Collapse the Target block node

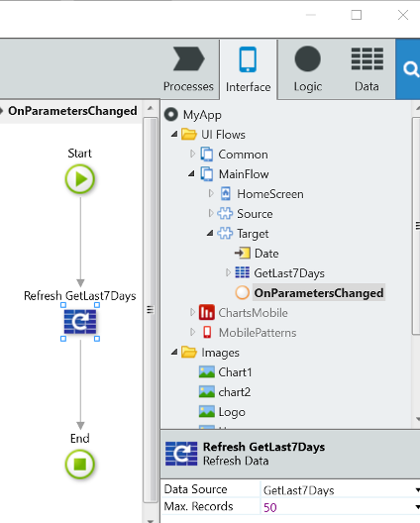(x=210, y=233)
